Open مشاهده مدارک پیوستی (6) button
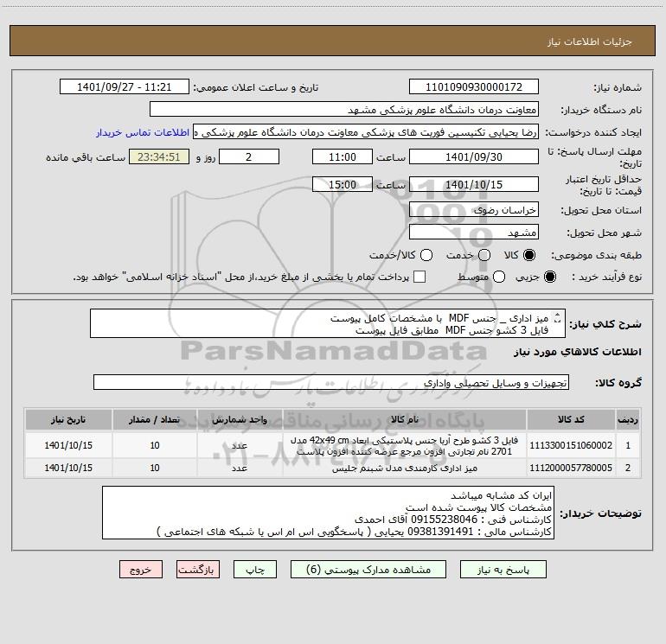666x644 pixels. (368, 570)
